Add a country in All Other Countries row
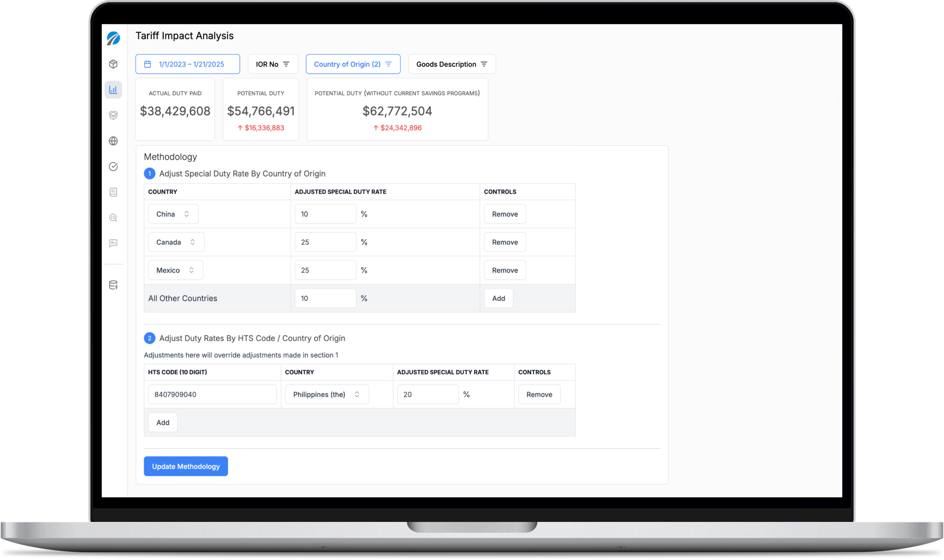Viewport: 944px width, 560px height. click(499, 299)
